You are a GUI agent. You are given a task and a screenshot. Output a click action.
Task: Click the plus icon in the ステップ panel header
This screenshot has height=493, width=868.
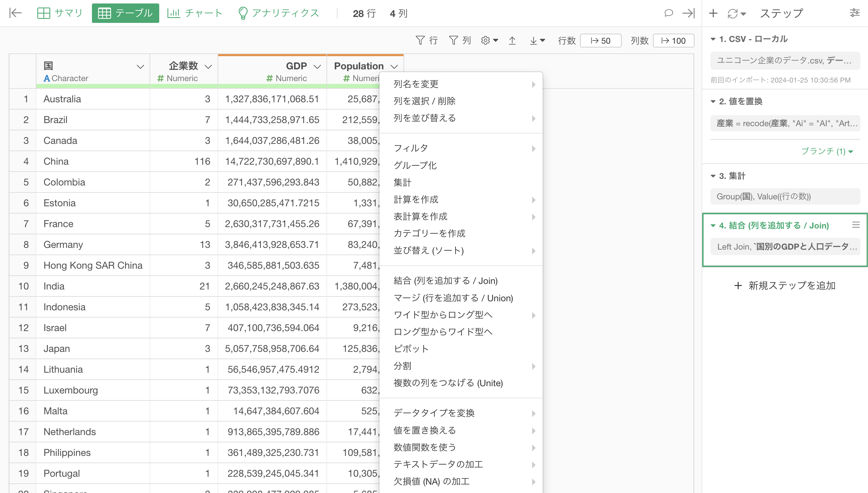tap(713, 13)
